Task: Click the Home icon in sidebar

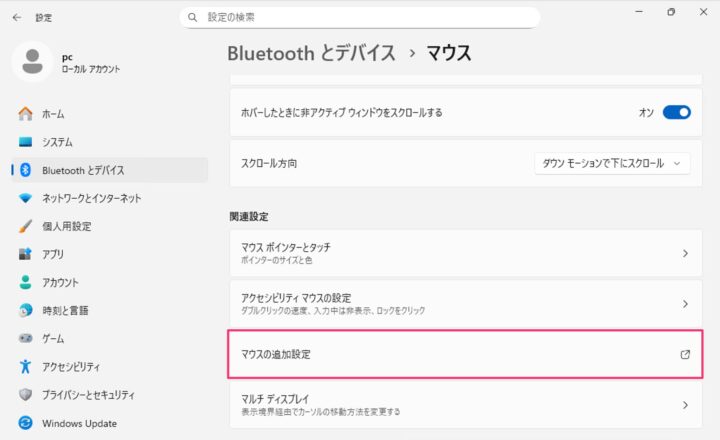Action: coord(25,114)
